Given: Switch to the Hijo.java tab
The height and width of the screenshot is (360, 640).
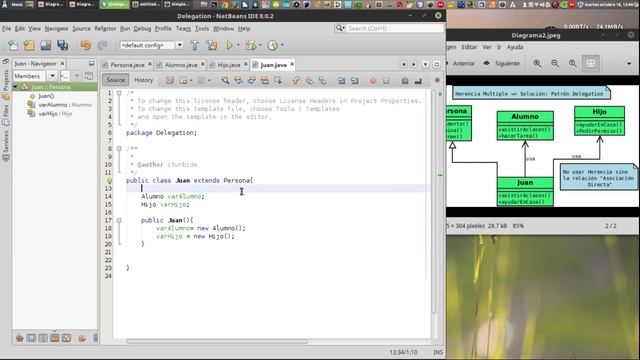Looking at the screenshot, I should coord(229,65).
